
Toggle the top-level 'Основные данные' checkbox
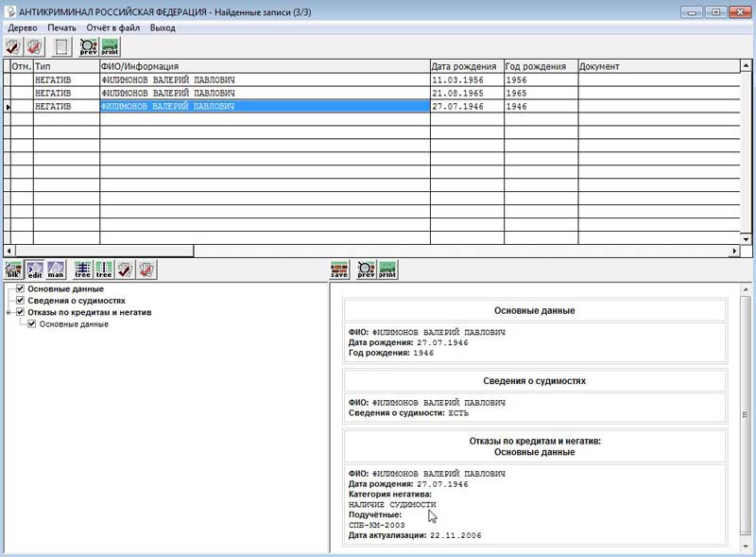click(x=21, y=288)
